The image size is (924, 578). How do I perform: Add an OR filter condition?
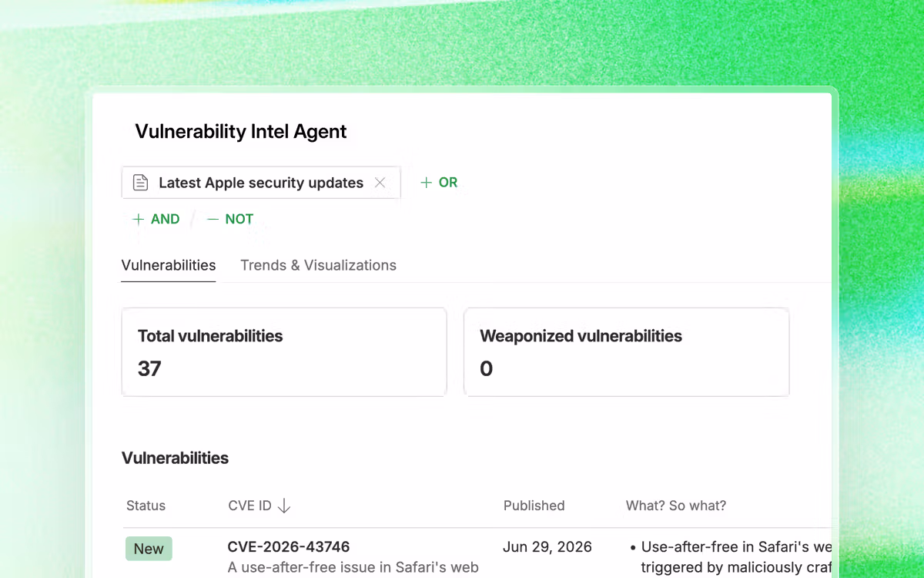[x=439, y=183]
